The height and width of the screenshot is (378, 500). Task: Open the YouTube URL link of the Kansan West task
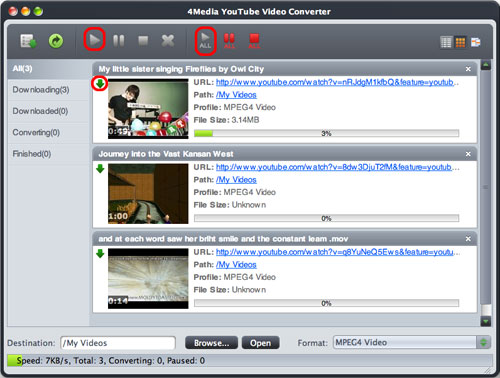tap(337, 167)
